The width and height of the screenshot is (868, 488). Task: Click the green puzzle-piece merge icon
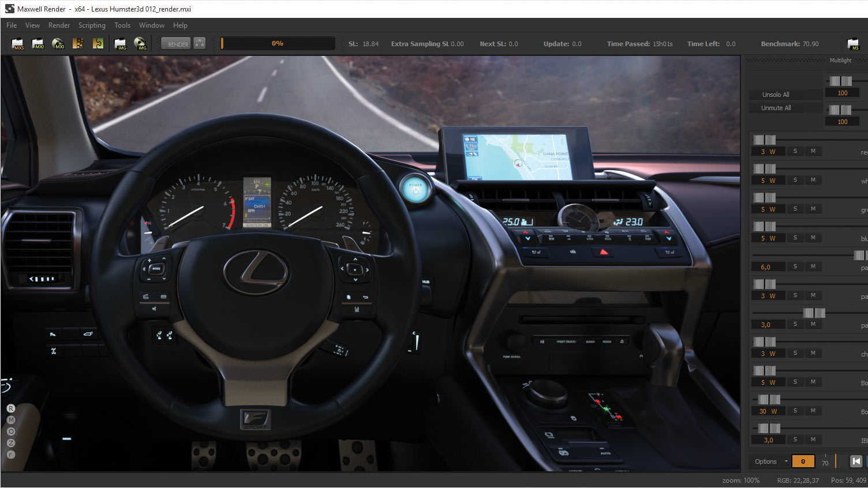coord(98,44)
